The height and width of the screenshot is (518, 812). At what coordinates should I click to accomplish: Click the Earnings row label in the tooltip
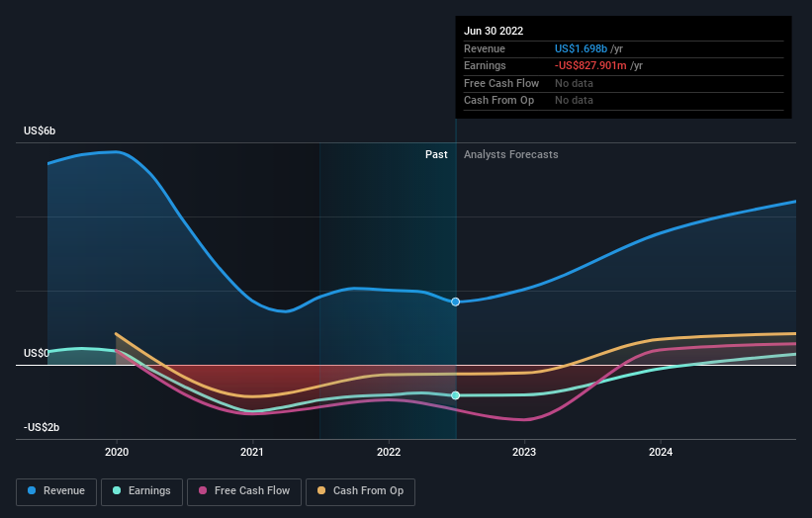point(485,65)
